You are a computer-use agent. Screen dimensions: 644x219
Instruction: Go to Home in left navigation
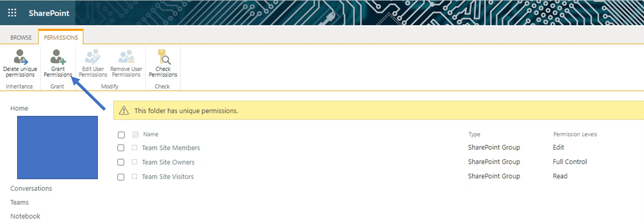[x=19, y=108]
